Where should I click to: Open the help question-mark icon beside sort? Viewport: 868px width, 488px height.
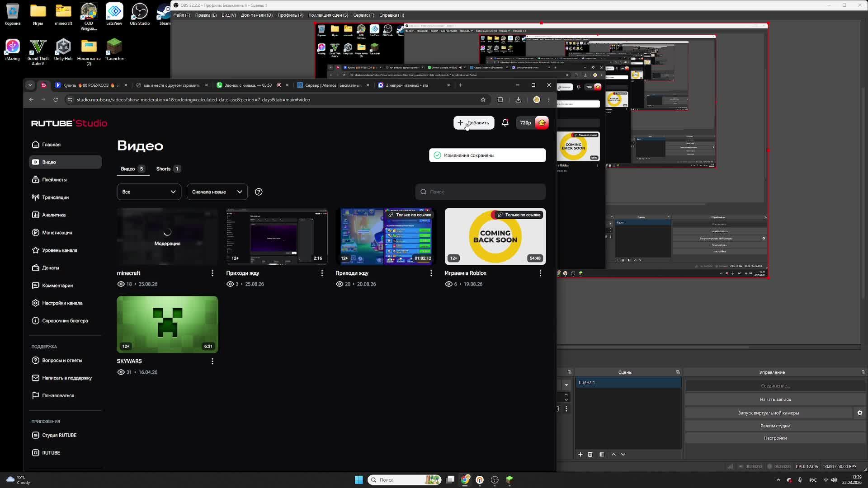click(259, 192)
